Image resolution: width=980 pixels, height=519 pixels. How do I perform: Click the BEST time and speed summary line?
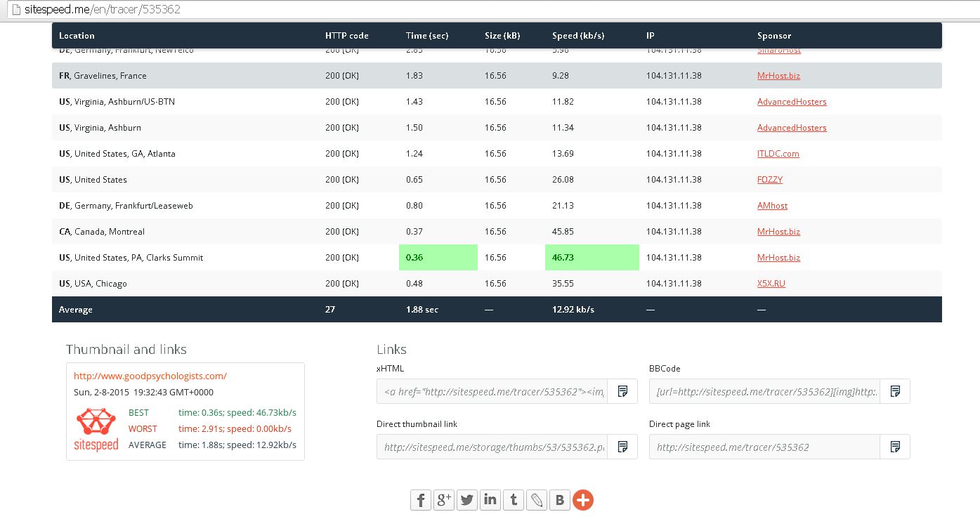coord(212,413)
